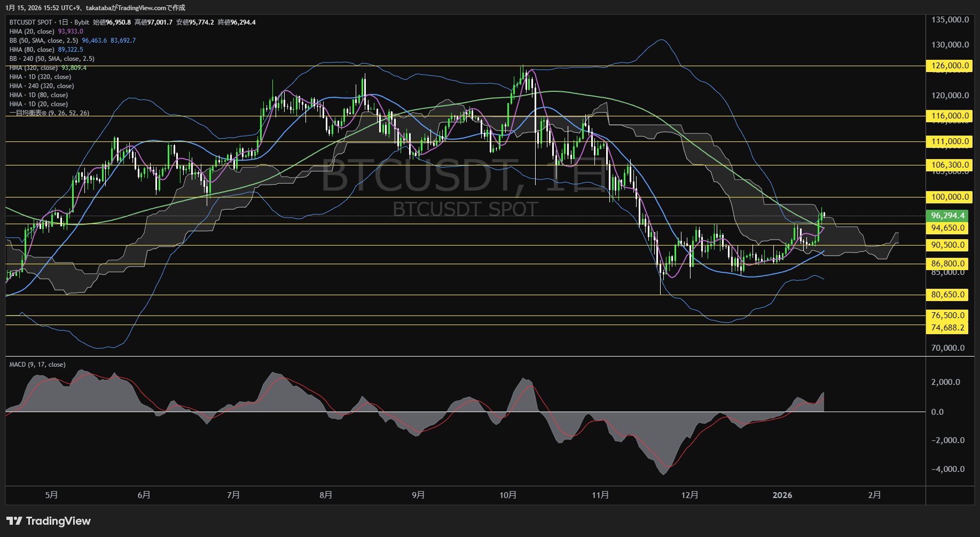Select the 86,800.0 price label
This screenshot has width=980, height=537.
(948, 263)
